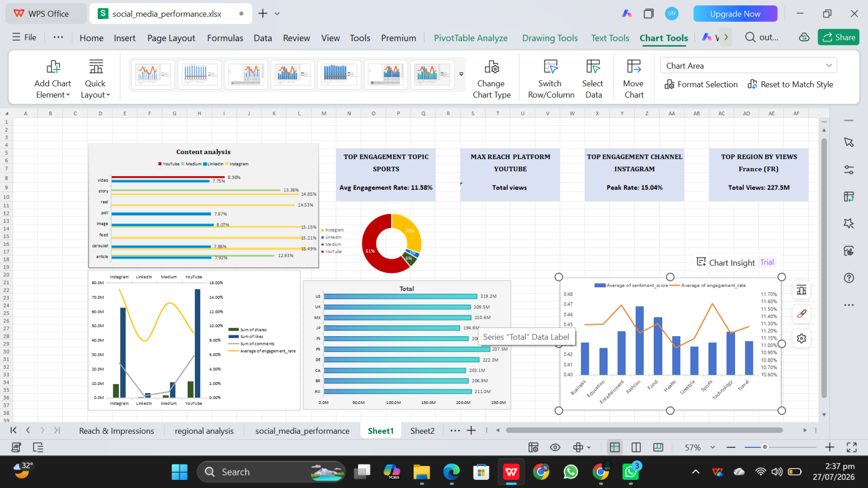Image resolution: width=868 pixels, height=488 pixels.
Task: Switch to Sheet2 tab
Action: (422, 431)
